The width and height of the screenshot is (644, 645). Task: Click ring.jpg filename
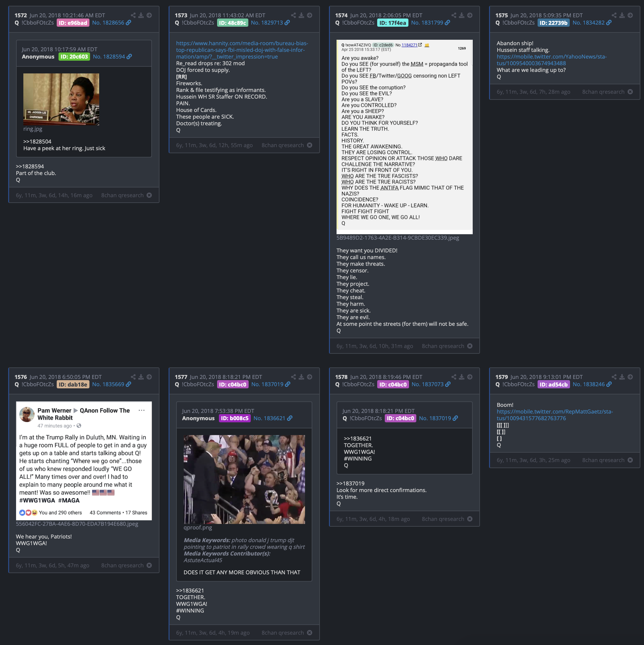point(33,129)
